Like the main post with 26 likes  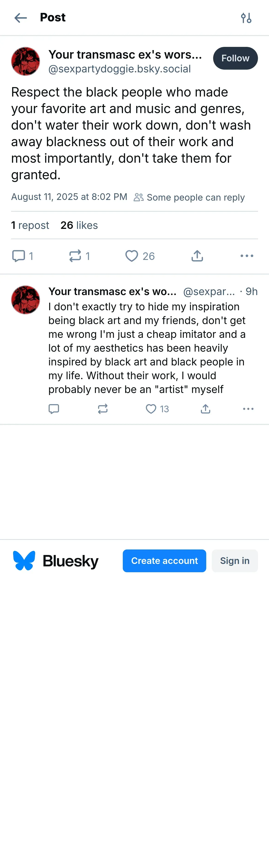(132, 256)
